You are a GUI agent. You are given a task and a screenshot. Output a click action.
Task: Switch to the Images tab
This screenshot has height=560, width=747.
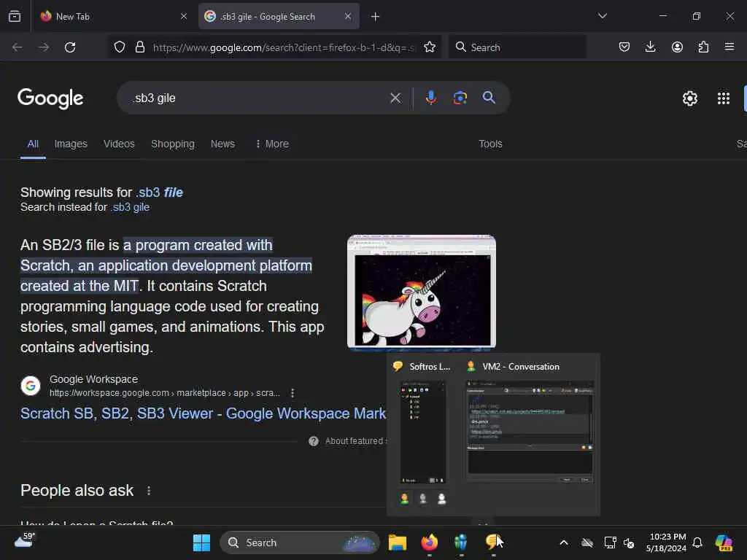(x=71, y=144)
